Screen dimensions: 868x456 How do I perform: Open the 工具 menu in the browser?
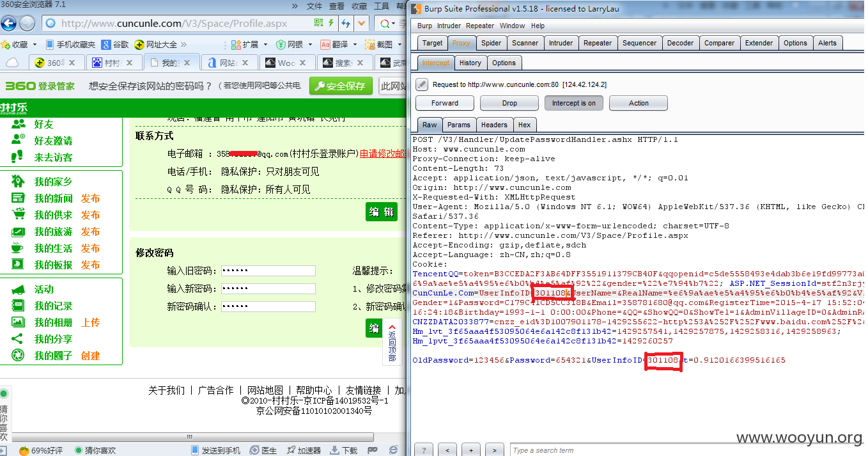click(382, 6)
